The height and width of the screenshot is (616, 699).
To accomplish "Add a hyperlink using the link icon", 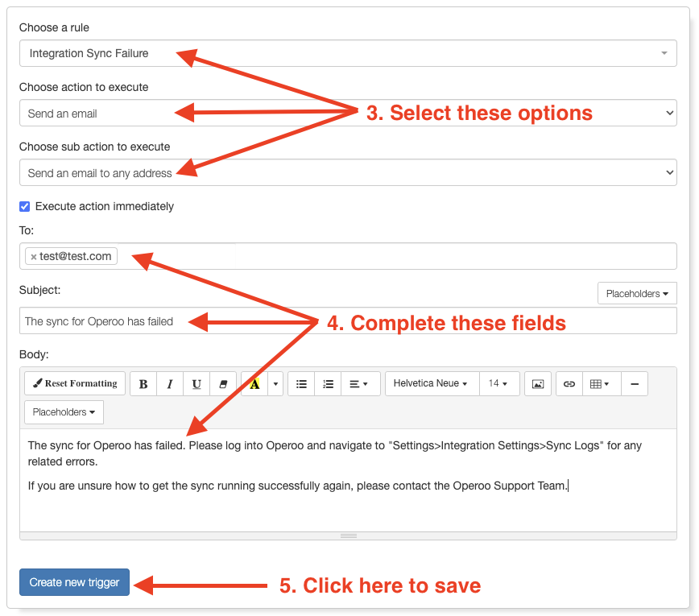I will (x=569, y=384).
